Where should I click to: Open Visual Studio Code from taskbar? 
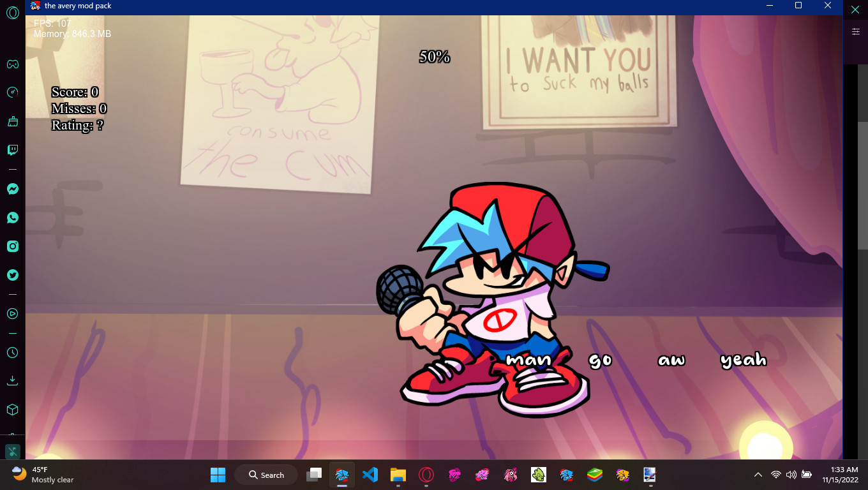(x=370, y=475)
